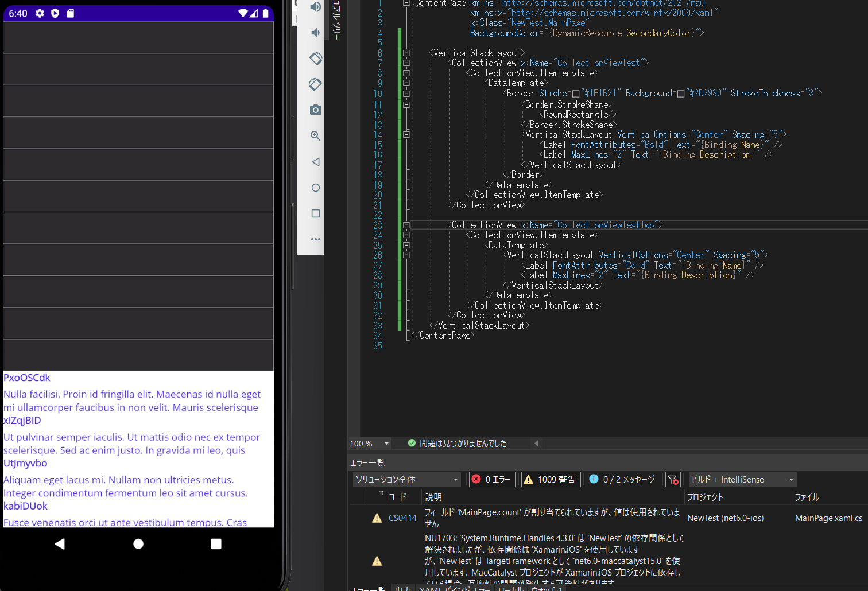Rotate the emulator screen counterclockwise
868x591 pixels.
click(315, 58)
